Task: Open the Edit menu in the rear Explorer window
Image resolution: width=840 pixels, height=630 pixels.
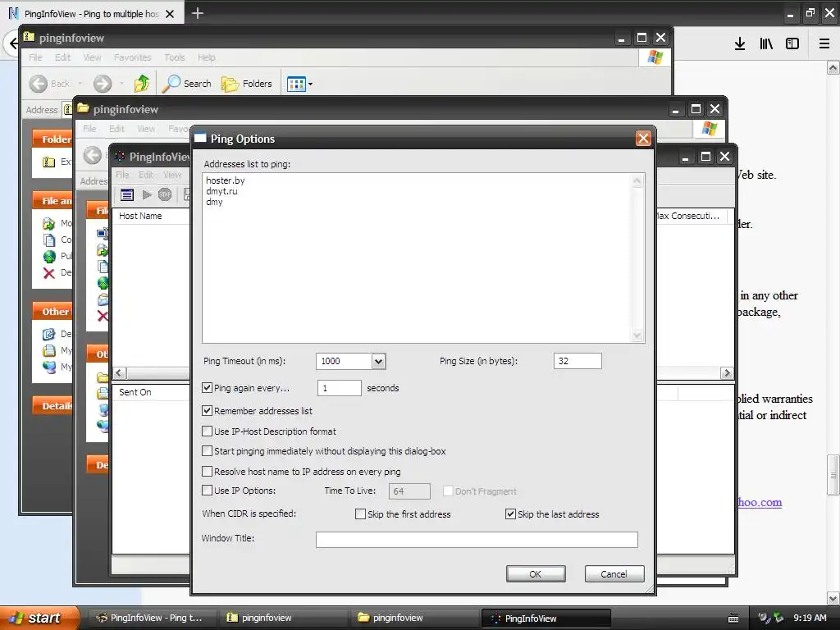Action: [x=62, y=57]
